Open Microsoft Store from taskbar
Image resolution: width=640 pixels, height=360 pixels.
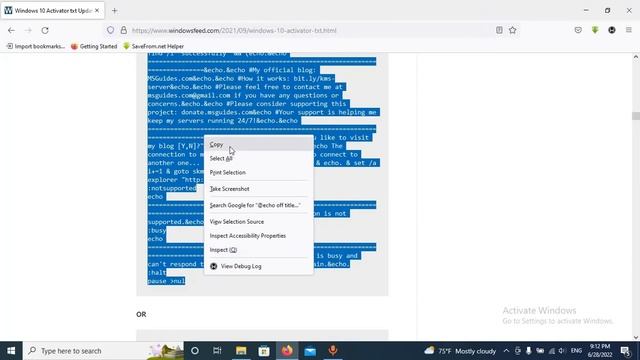[264, 351]
